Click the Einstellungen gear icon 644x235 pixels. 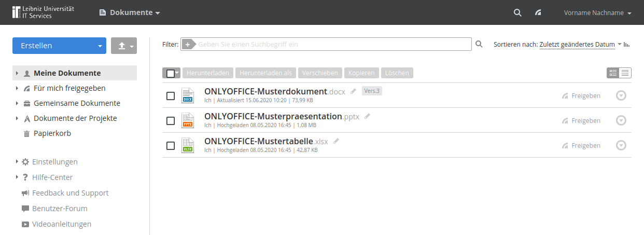point(25,162)
